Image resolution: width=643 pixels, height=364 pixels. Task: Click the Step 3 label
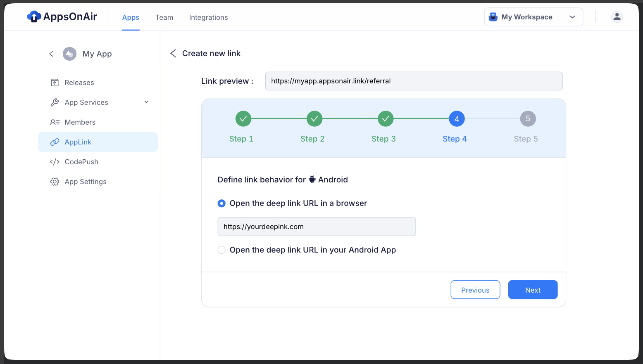(383, 139)
